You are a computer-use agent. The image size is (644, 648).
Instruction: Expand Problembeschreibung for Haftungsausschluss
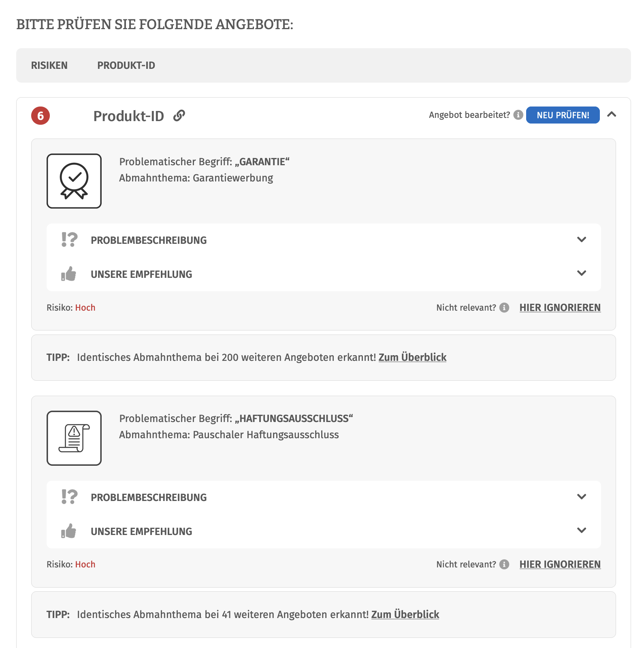pyautogui.click(x=582, y=497)
